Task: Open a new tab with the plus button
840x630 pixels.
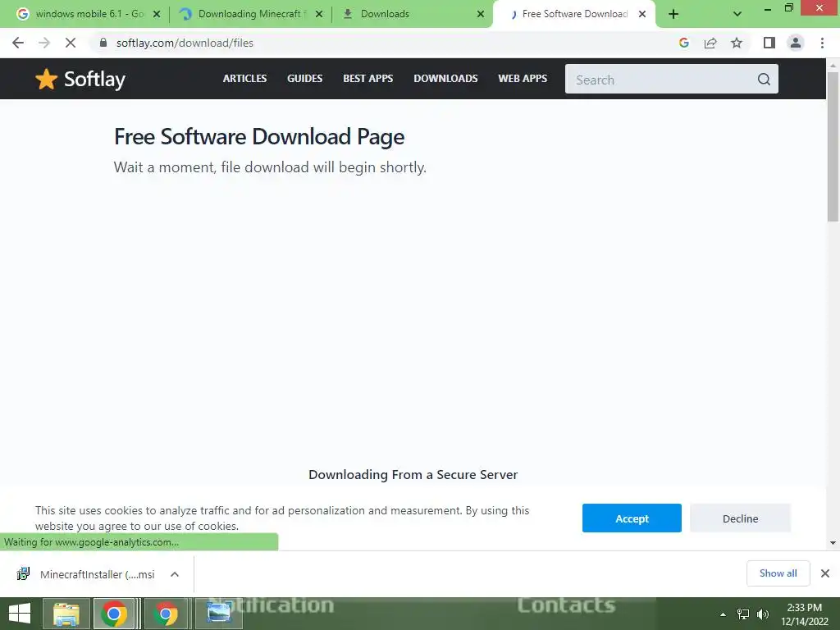Action: click(x=673, y=14)
